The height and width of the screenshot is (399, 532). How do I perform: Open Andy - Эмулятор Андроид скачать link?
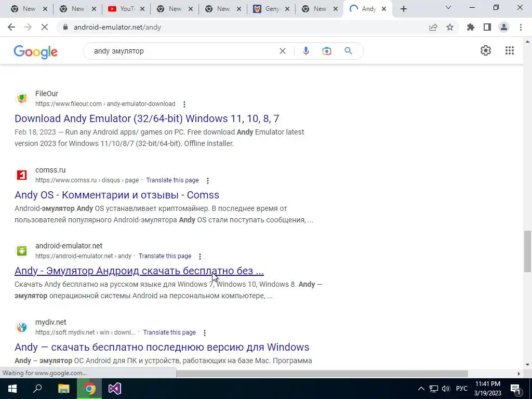(139, 271)
